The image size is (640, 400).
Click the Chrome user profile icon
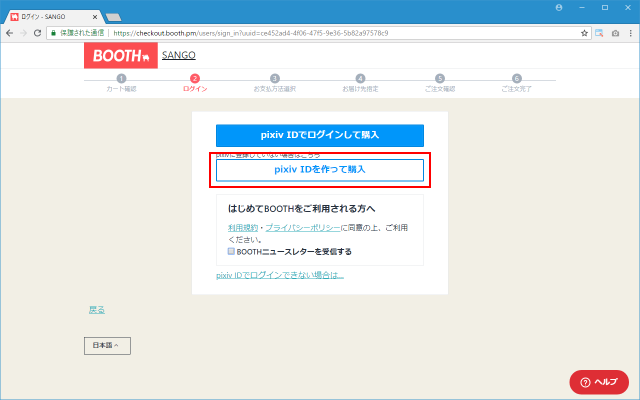(559, 8)
